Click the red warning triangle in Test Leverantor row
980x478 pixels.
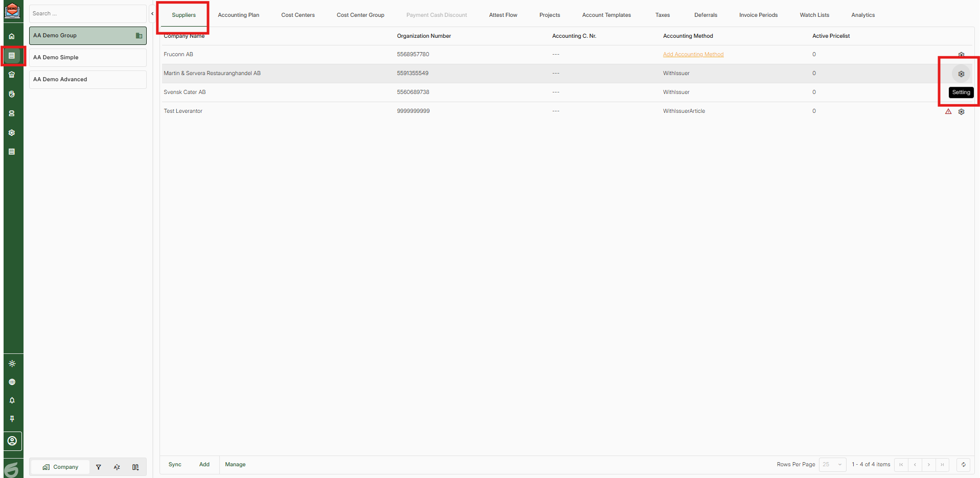[x=948, y=111]
